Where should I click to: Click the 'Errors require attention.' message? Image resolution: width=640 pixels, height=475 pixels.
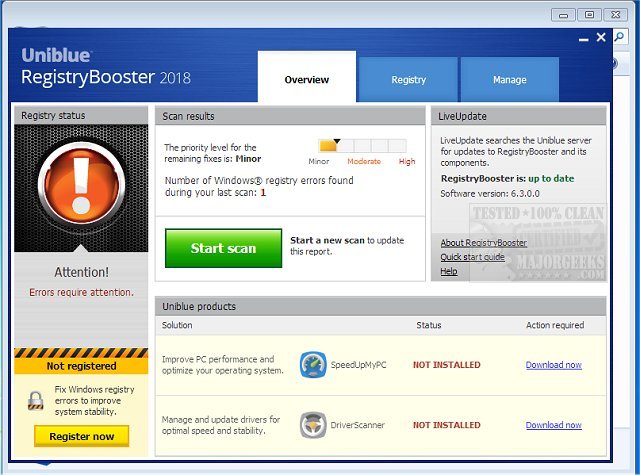tap(81, 292)
